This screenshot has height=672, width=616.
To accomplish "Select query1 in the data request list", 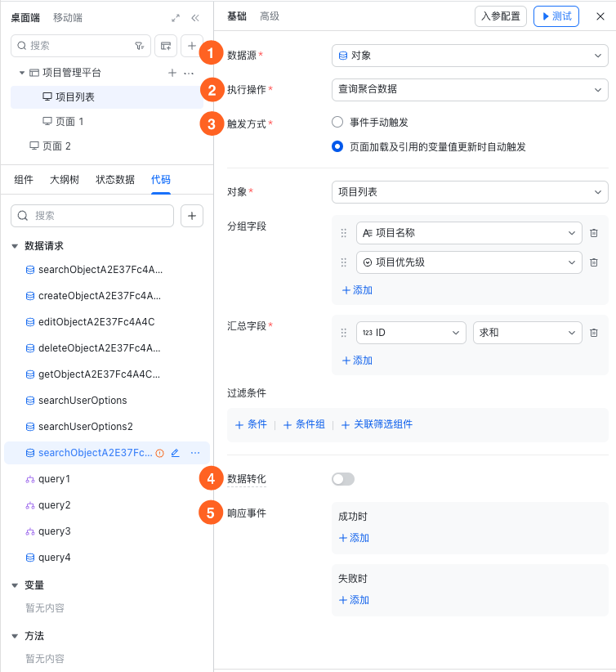I will click(54, 479).
